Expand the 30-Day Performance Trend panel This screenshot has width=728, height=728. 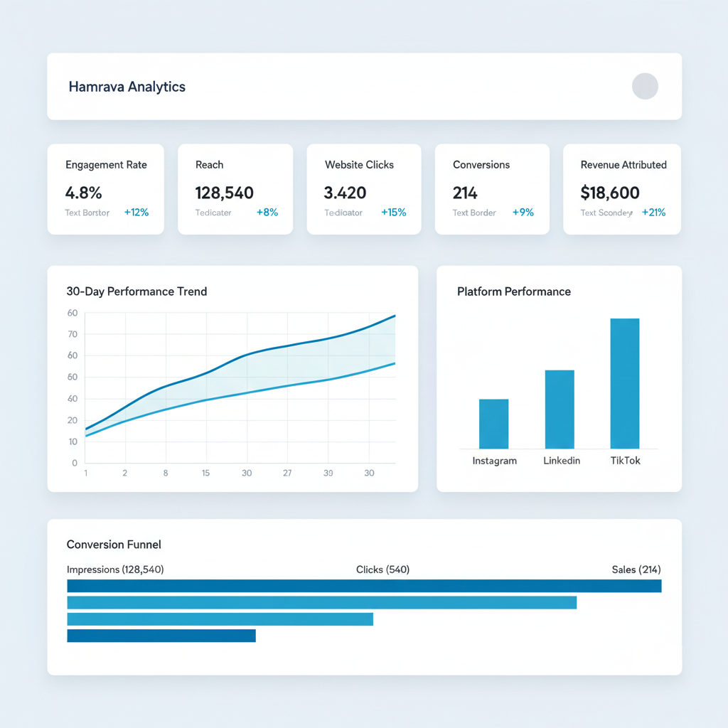pyautogui.click(x=232, y=378)
